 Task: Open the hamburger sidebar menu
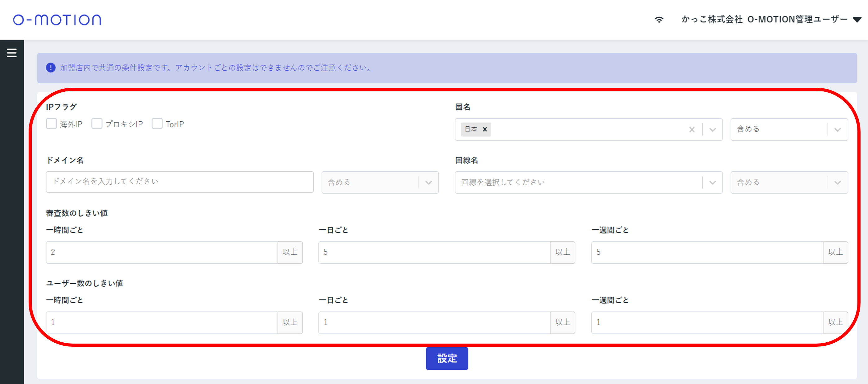pos(12,53)
